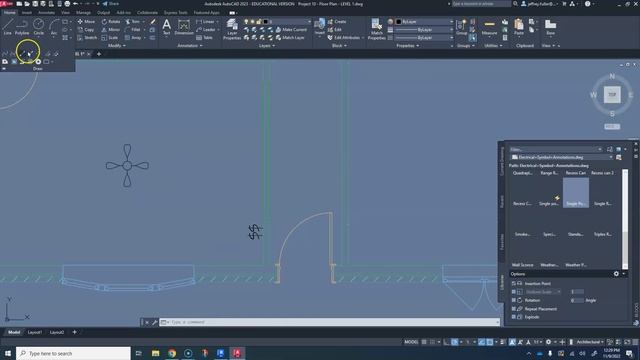Select the Circle tool
The height and width of the screenshot is (360, 640).
coord(38,27)
